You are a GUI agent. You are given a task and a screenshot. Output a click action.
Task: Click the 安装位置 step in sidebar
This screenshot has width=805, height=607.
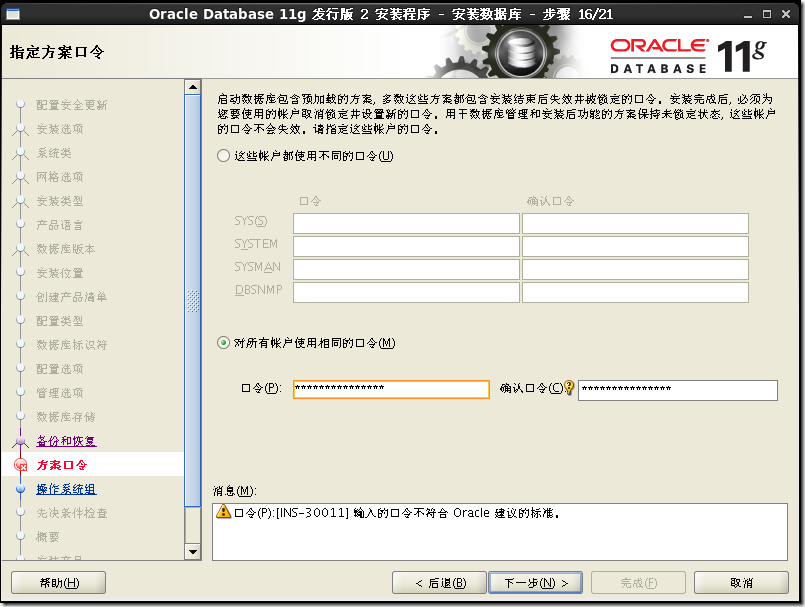click(x=60, y=273)
